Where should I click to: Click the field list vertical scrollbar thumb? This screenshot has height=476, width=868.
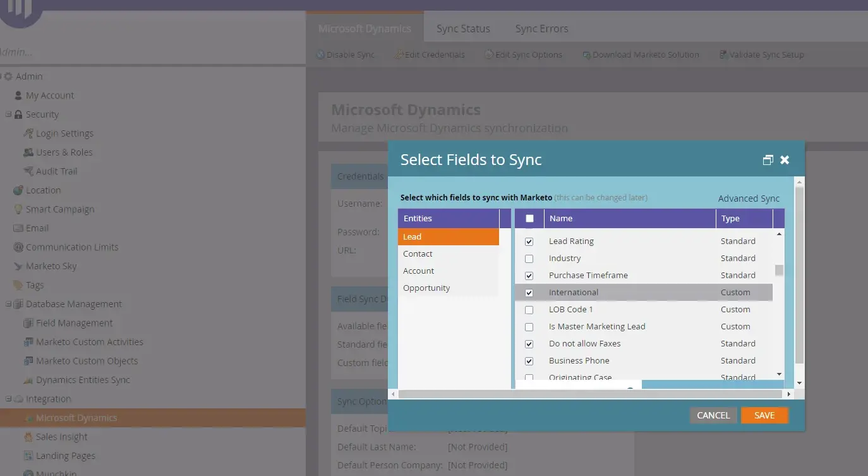779,271
